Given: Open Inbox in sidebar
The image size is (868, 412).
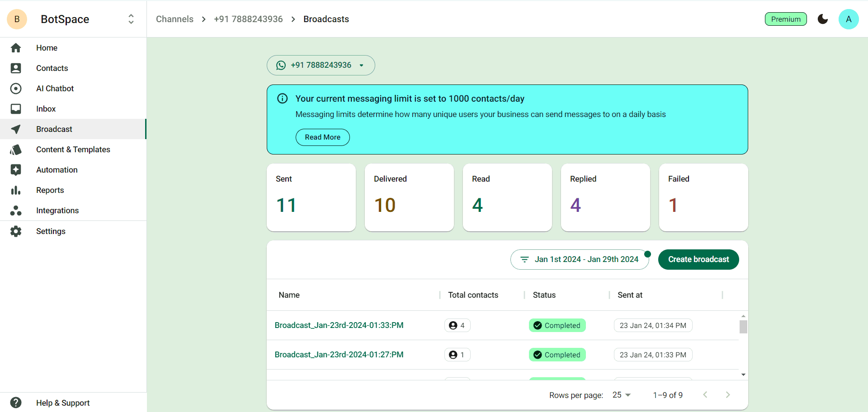Looking at the screenshot, I should [x=73, y=109].
